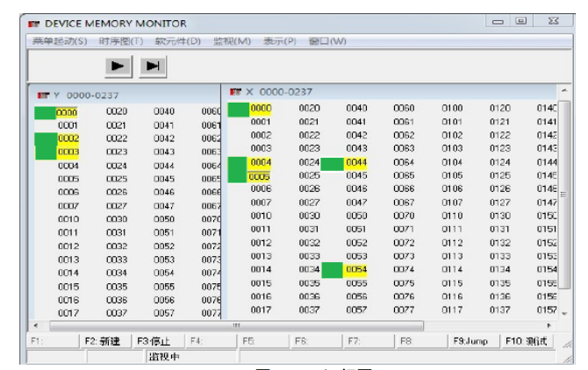This screenshot has width=588, height=370.
Task: Select device 0037 in the Y window
Action: pyautogui.click(x=117, y=313)
